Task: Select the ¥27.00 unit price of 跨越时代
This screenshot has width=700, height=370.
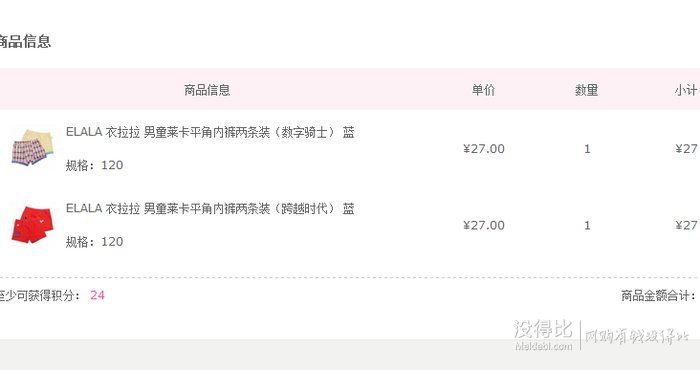Action: click(x=484, y=225)
